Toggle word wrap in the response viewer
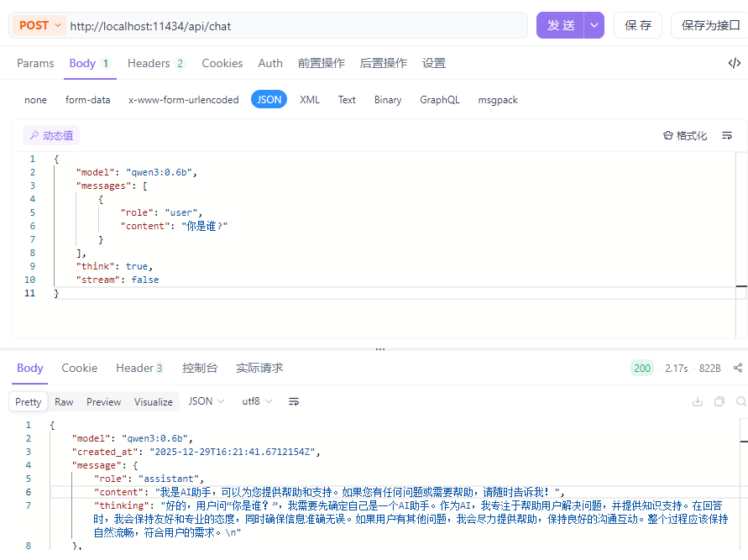 click(x=294, y=402)
